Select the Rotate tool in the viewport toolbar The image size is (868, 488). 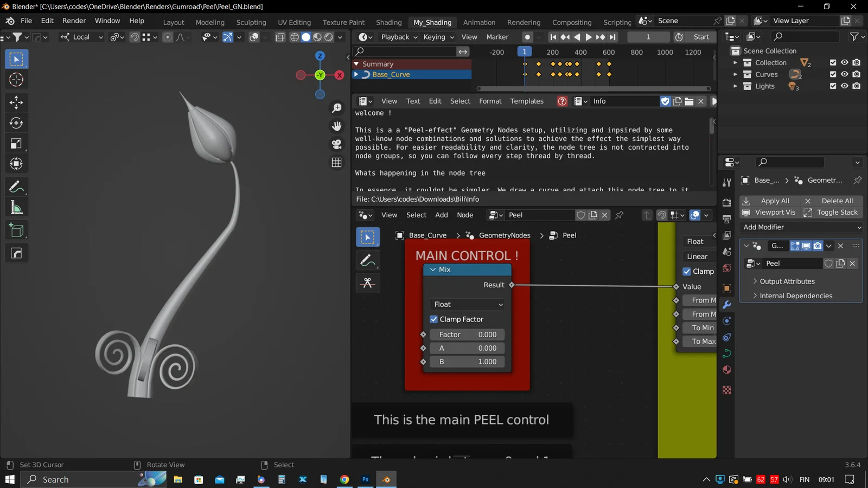[x=16, y=123]
